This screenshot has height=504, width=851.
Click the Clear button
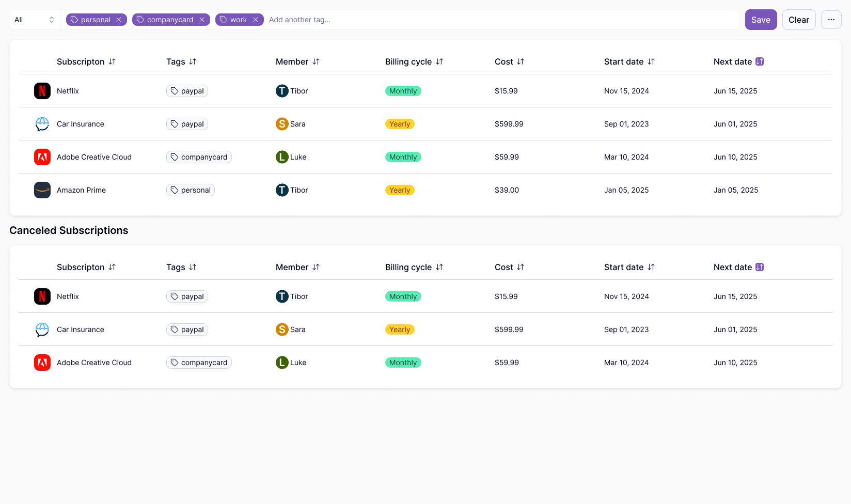(799, 20)
